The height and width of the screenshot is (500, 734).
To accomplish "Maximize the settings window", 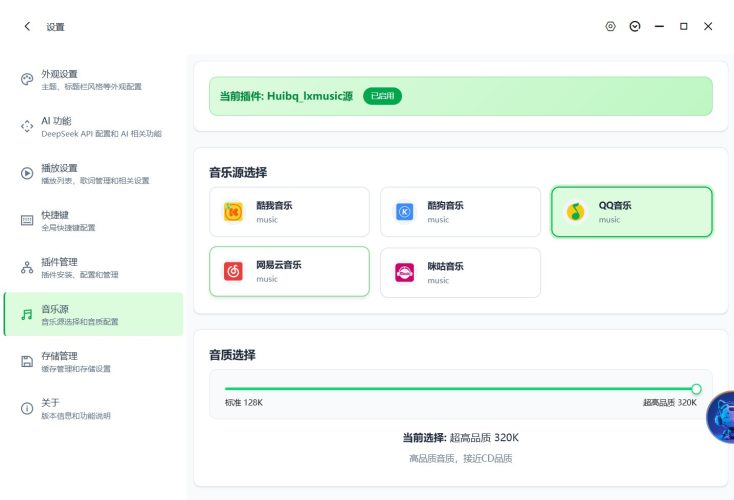I will click(683, 27).
